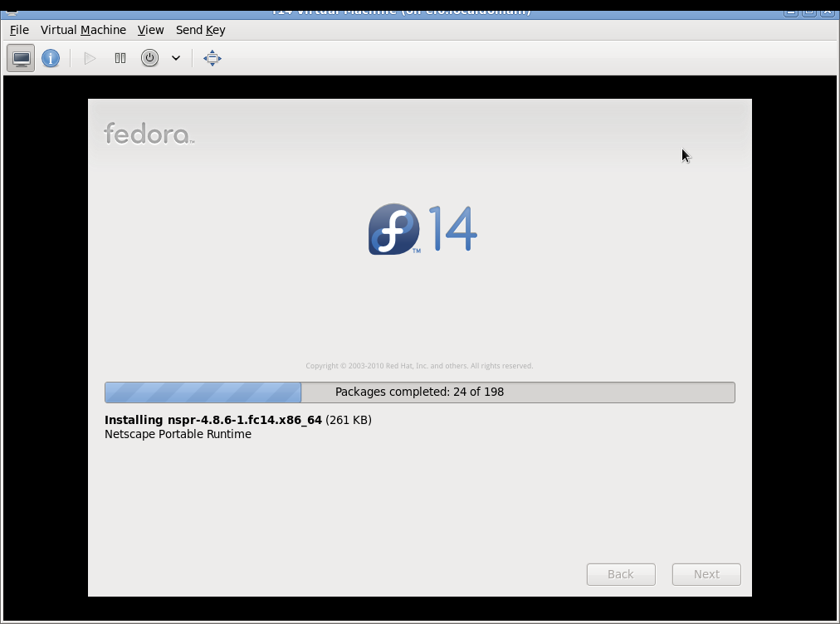Click the Run virtual machine play button

point(90,58)
